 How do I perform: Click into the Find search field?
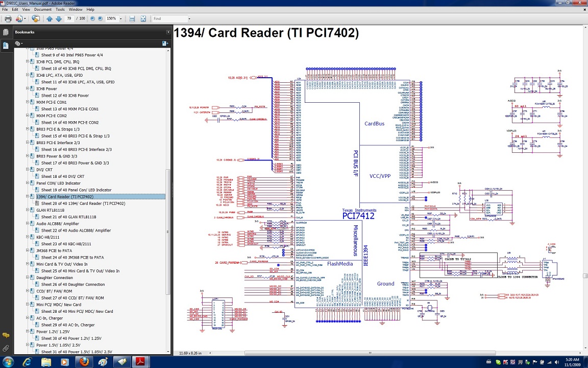(170, 18)
